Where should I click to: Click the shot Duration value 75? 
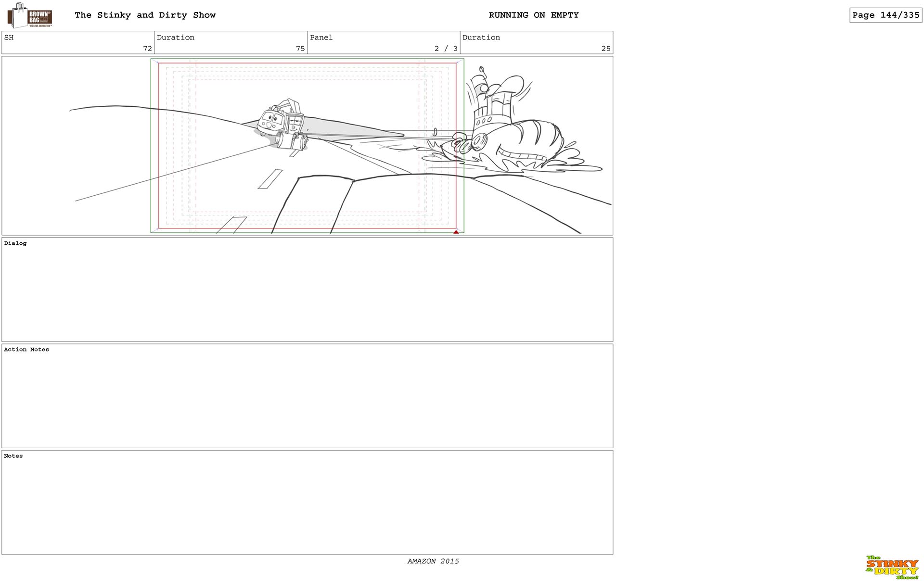(300, 49)
